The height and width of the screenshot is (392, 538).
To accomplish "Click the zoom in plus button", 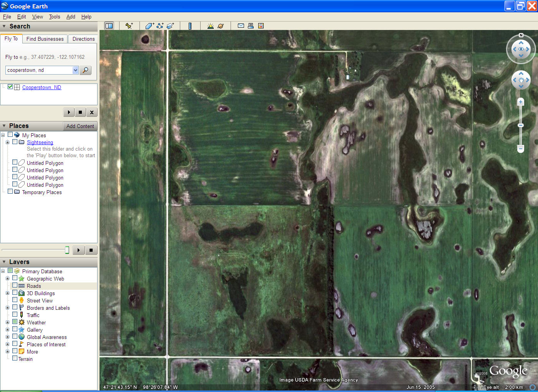I will point(521,102).
